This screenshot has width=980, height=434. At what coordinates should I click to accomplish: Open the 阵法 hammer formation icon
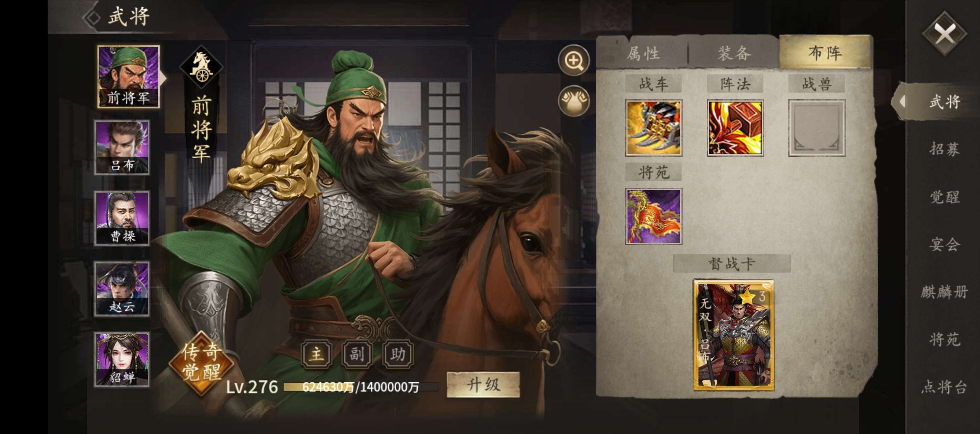pos(735,128)
